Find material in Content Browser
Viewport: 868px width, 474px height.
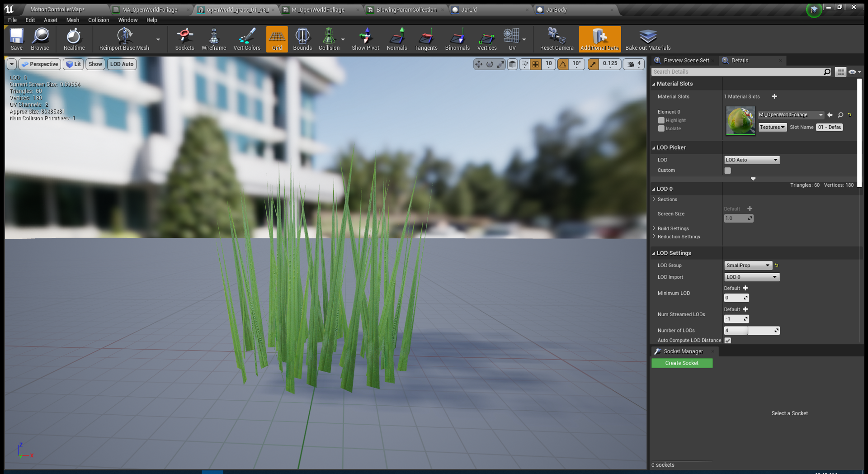click(840, 115)
